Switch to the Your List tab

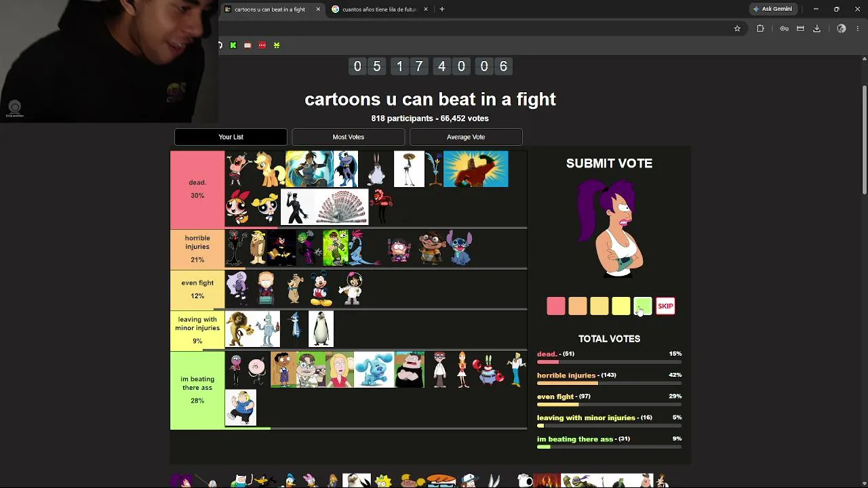click(231, 137)
